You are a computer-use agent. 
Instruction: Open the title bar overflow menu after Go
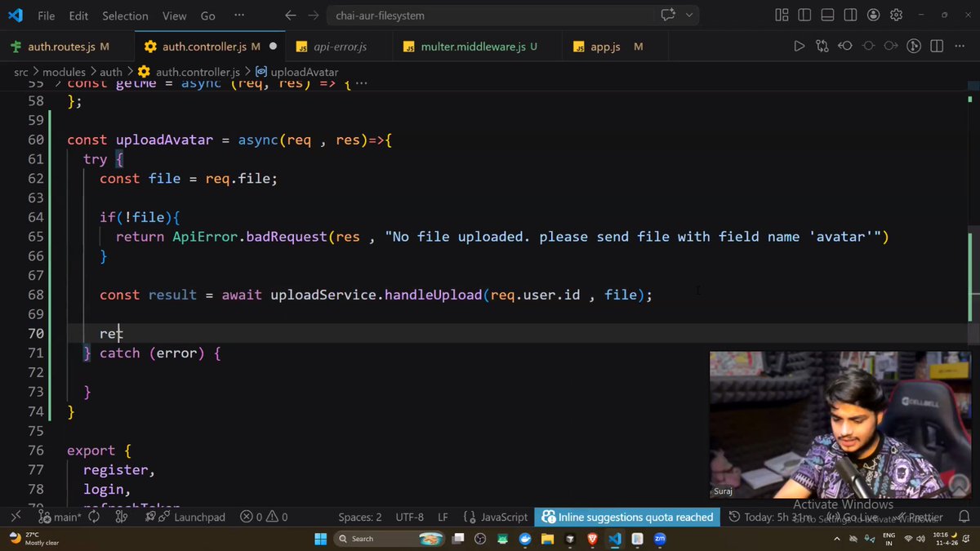(238, 15)
